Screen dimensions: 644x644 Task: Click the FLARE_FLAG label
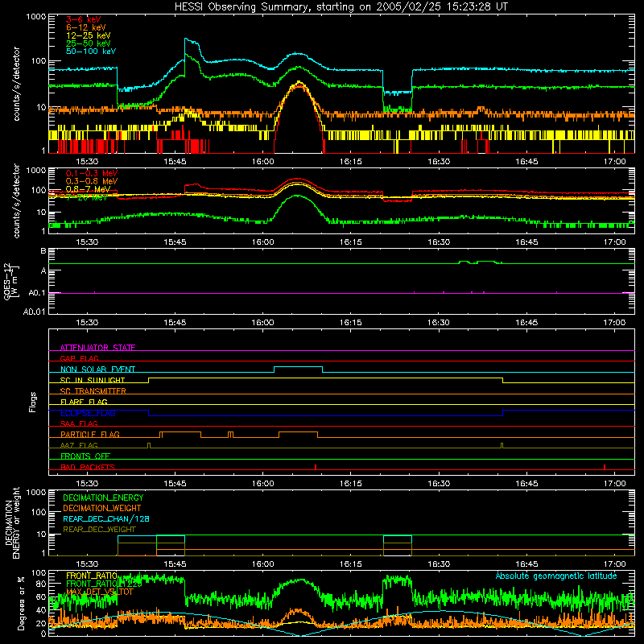pyautogui.click(x=84, y=402)
